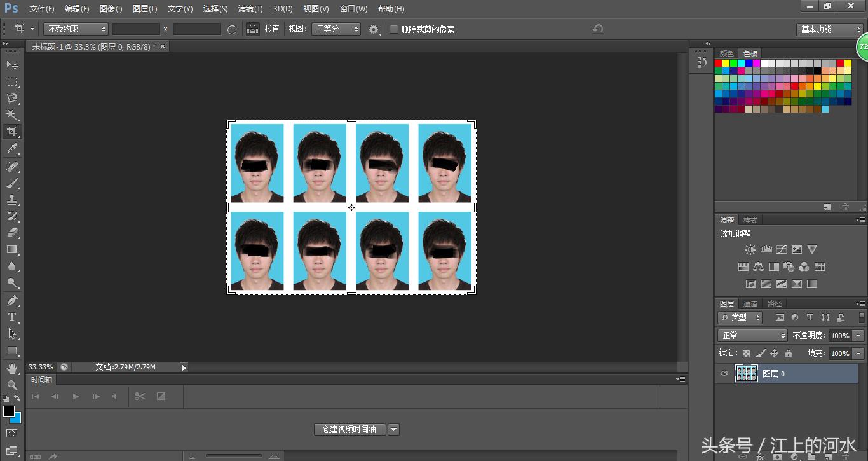The height and width of the screenshot is (461, 868).
Task: Select the Horizontal Type tool
Action: click(12, 317)
